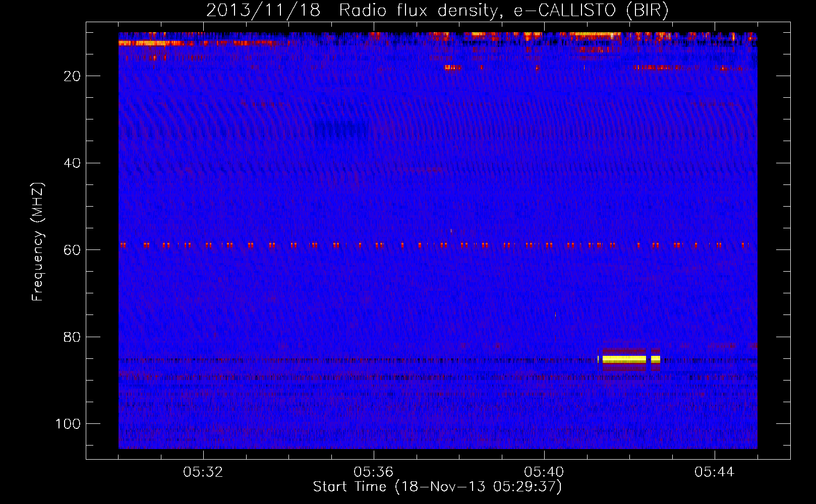Viewport: 816px width, 504px height.
Task: Click the '05:32' time tick label
Action: click(x=203, y=472)
